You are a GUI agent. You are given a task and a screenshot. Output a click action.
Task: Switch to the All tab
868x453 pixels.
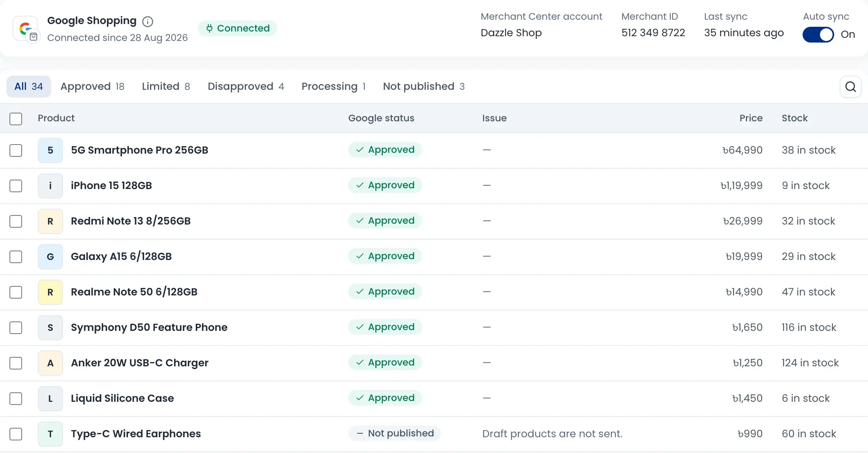(x=29, y=87)
